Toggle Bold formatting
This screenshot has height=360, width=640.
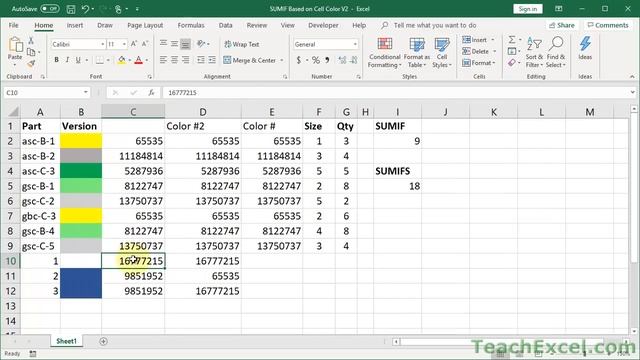coord(56,60)
